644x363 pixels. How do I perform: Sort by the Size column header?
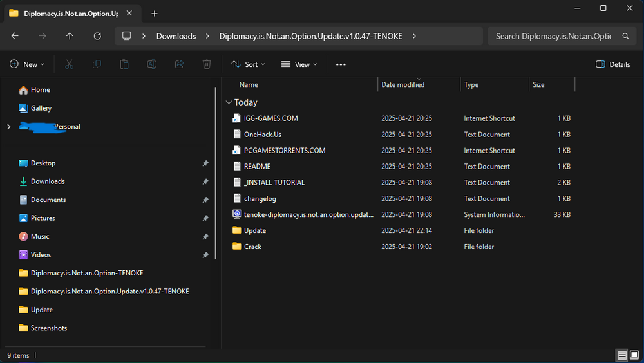(x=538, y=84)
